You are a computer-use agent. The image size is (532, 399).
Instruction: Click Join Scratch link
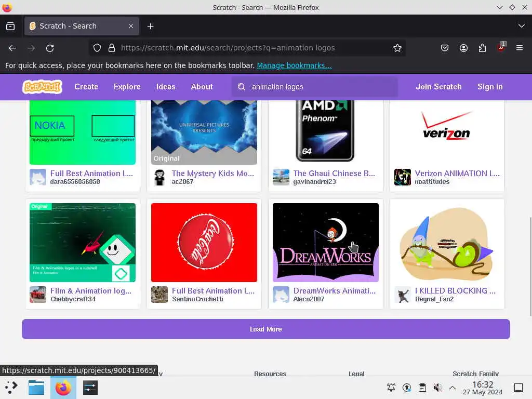pyautogui.click(x=438, y=87)
